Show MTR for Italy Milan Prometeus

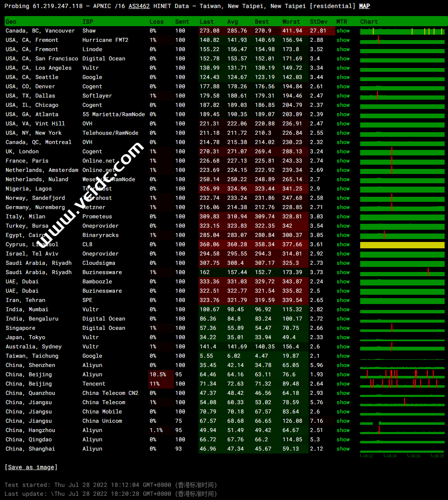pyautogui.click(x=343, y=216)
